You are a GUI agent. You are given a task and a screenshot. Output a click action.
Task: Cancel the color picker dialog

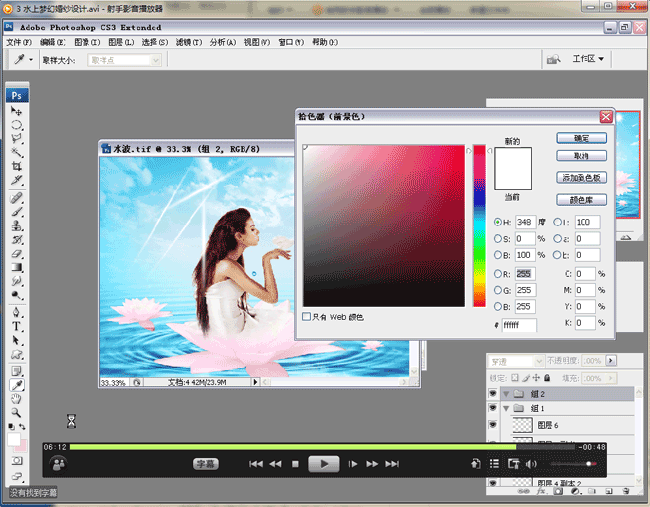[x=581, y=156]
